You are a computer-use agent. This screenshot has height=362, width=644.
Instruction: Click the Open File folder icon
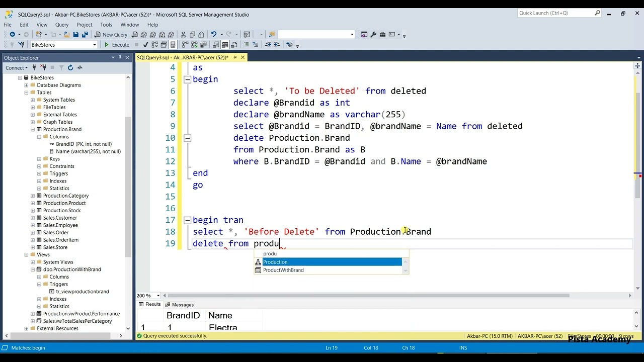[x=66, y=35]
